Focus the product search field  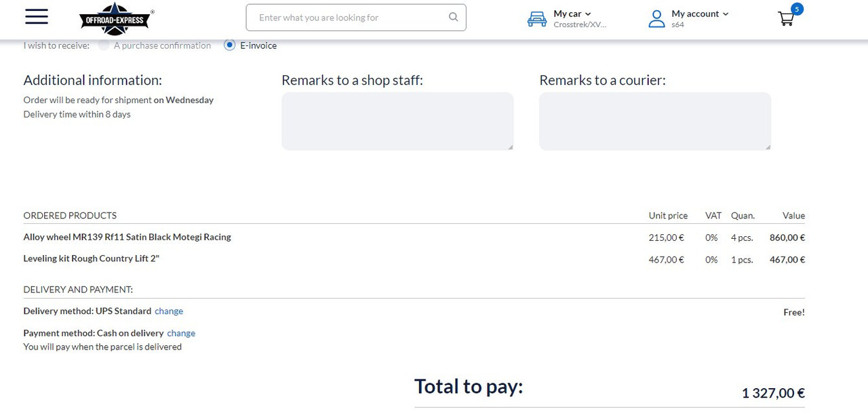pyautogui.click(x=356, y=18)
